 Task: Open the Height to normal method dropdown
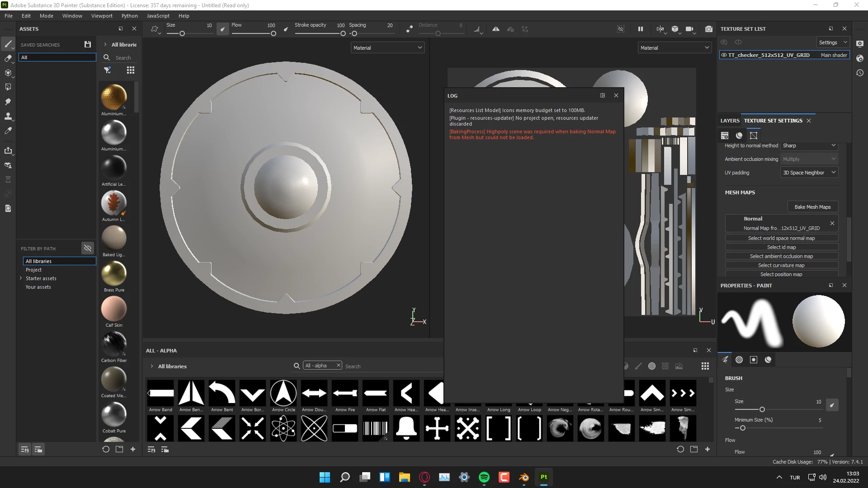(x=809, y=145)
